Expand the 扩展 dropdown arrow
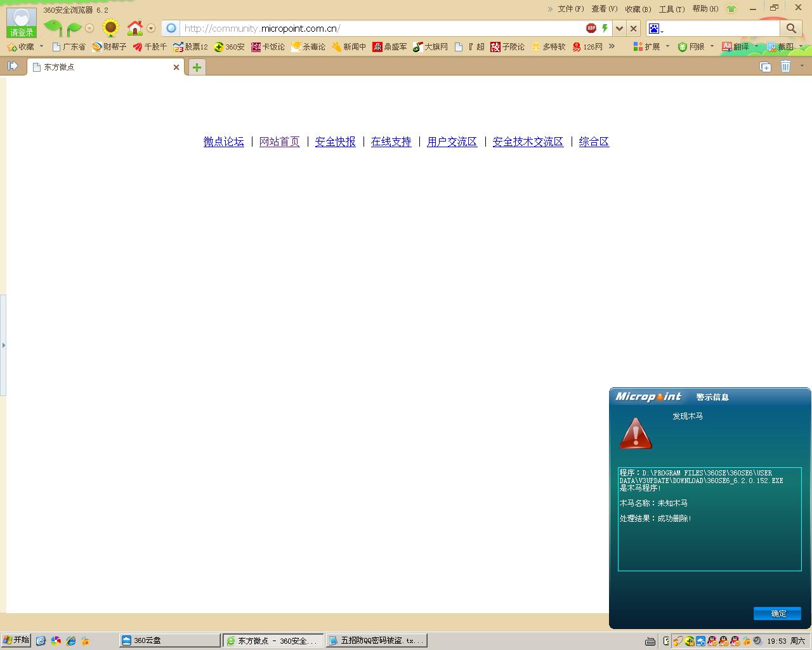This screenshot has height=650, width=812. [x=667, y=46]
